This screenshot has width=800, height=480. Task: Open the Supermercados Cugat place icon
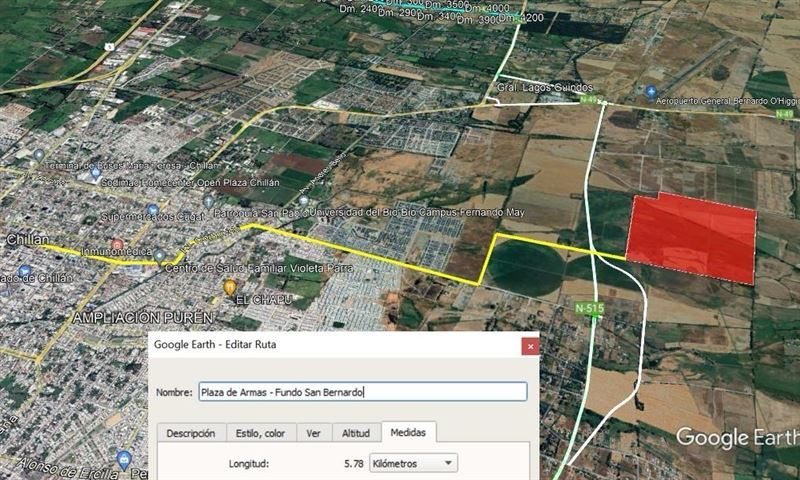(153, 209)
